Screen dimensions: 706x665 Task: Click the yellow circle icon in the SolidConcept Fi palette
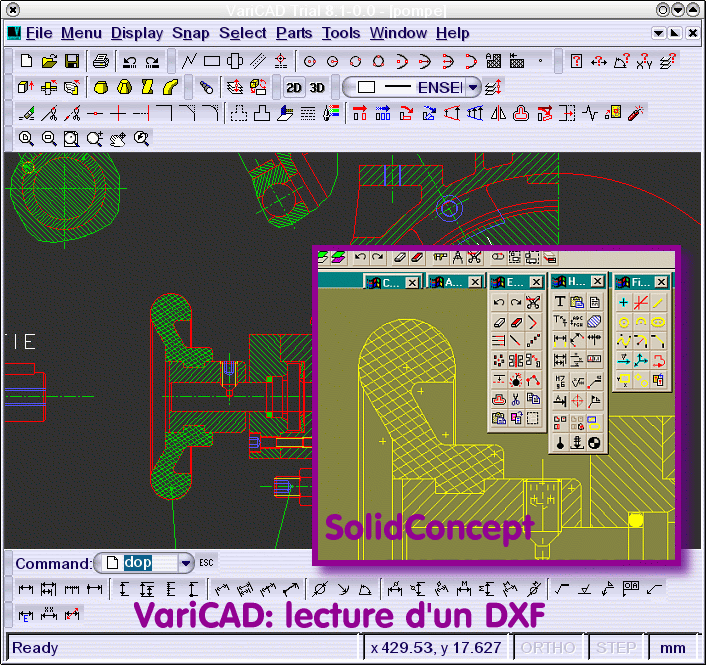[624, 322]
